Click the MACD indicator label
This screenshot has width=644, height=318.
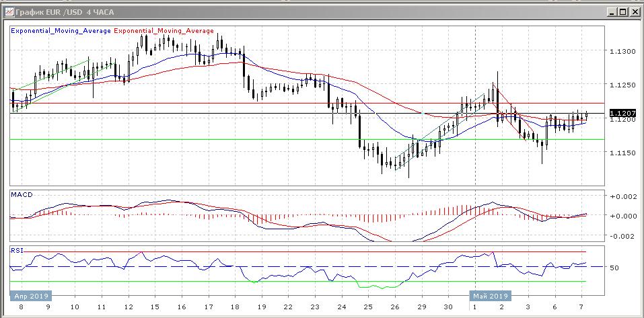pyautogui.click(x=20, y=194)
